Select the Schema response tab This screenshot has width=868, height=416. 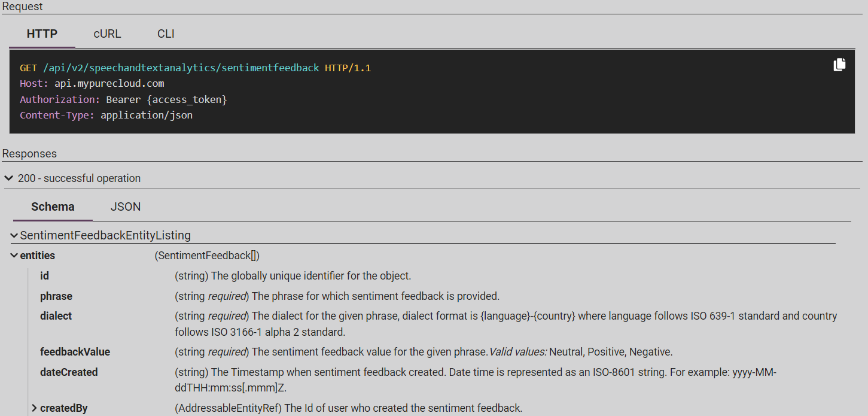click(53, 207)
